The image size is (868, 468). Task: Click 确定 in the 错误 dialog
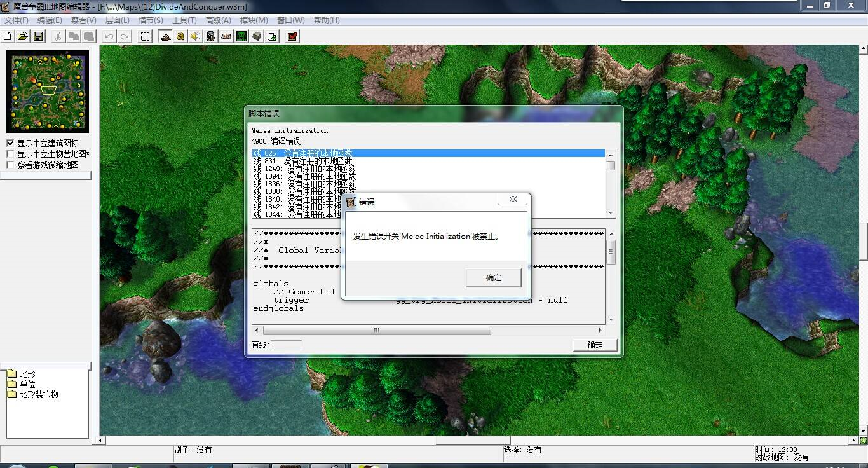[494, 277]
